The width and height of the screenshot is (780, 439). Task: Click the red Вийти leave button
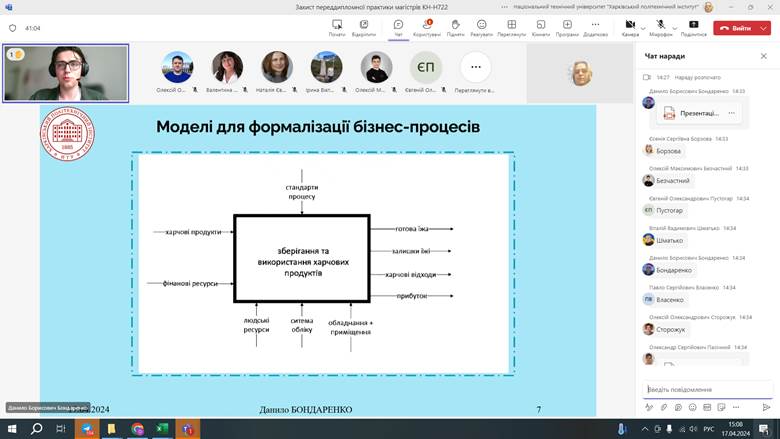tap(734, 28)
